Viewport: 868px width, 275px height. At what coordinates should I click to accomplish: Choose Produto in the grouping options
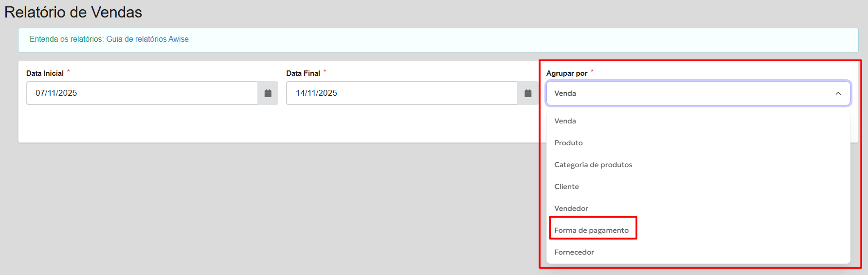pyautogui.click(x=568, y=143)
